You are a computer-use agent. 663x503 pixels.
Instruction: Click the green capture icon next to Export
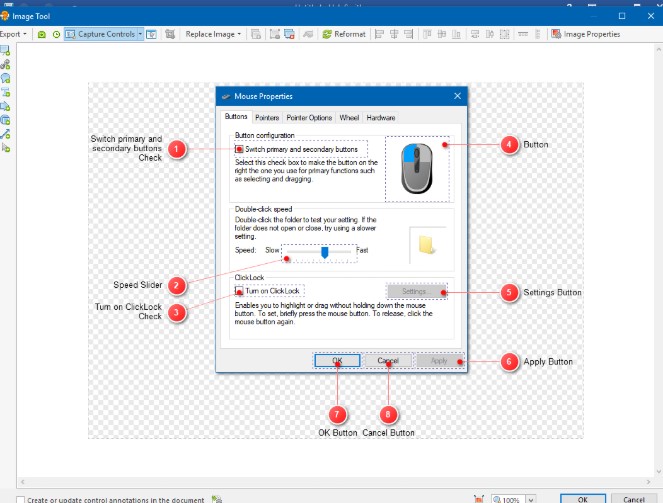tap(42, 34)
